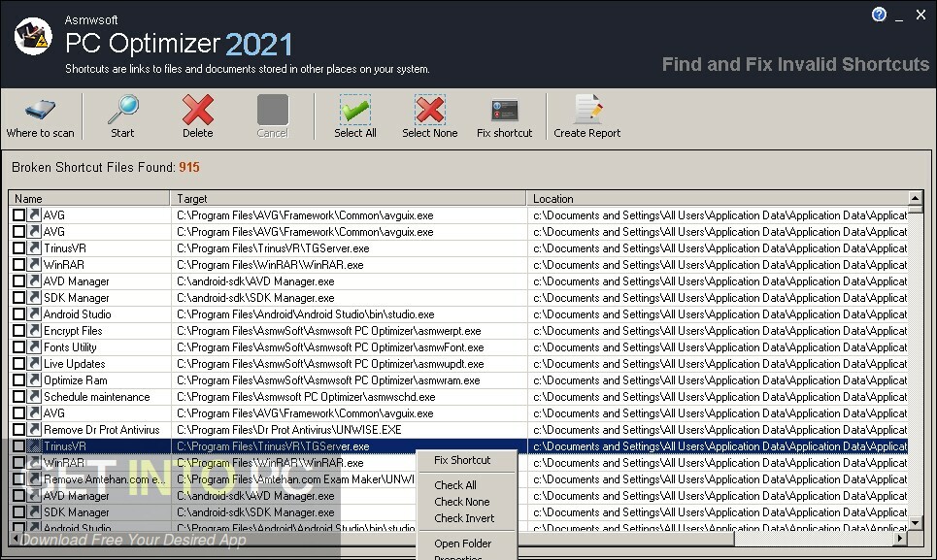
Task: Click shortcut icon beside Android Studio
Action: pyautogui.click(x=35, y=314)
